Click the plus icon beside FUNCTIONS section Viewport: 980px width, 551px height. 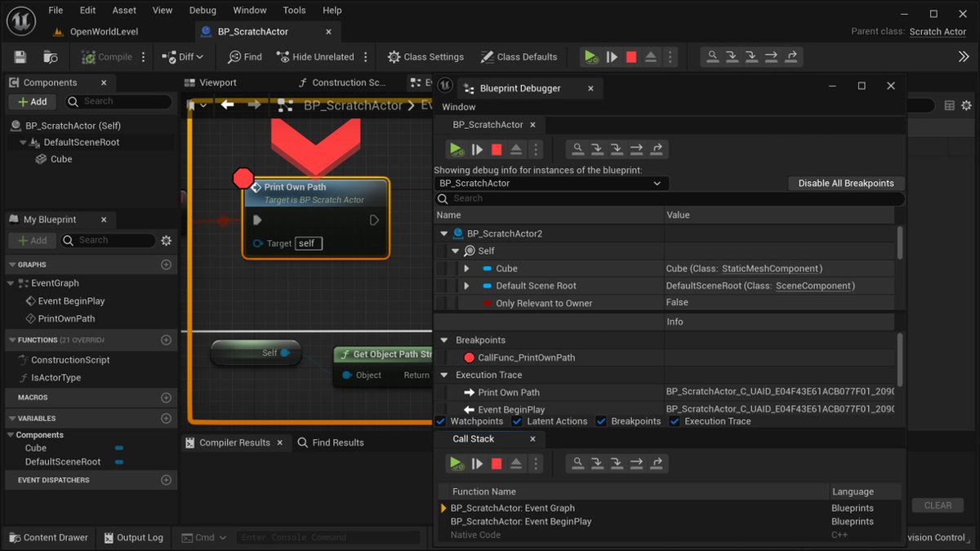coord(166,340)
